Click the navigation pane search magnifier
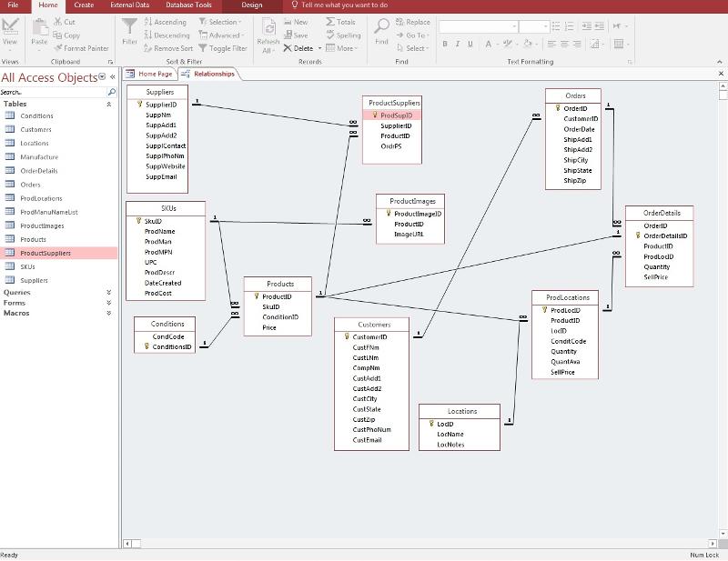 (112, 92)
